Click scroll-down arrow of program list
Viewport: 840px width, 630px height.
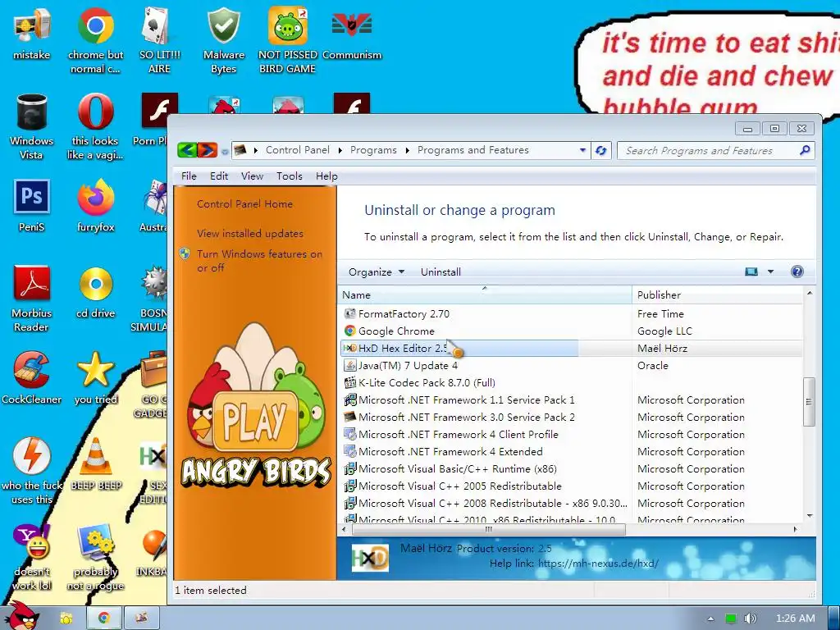pos(810,516)
